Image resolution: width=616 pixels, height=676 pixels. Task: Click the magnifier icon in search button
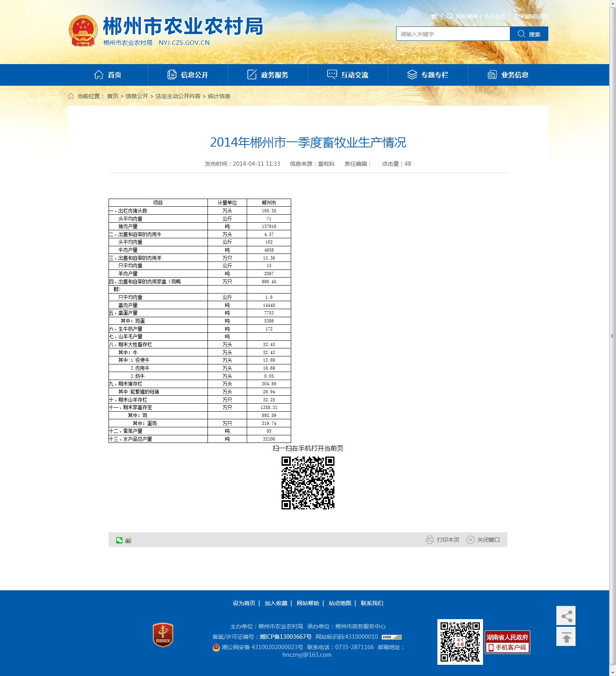(521, 34)
